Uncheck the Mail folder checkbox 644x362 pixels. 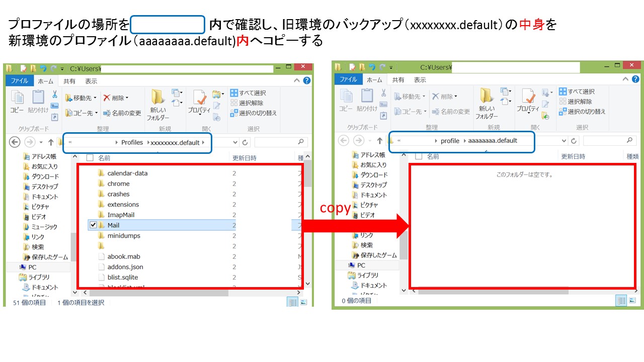point(93,225)
